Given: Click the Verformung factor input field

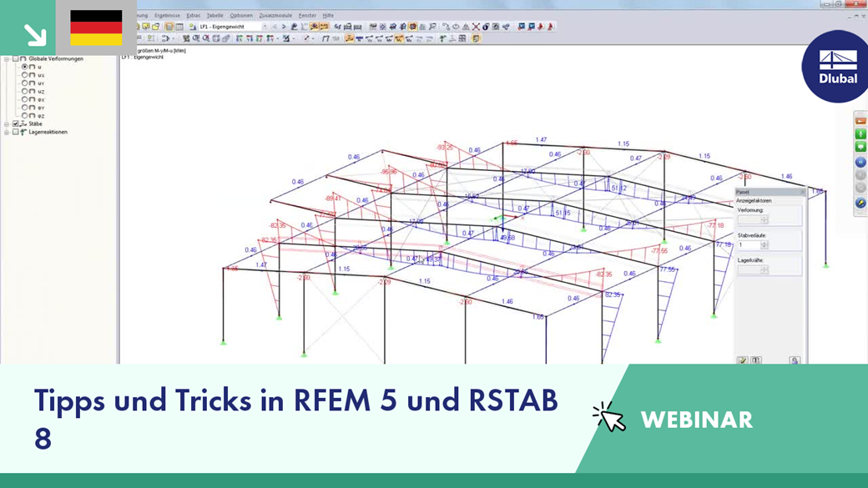Looking at the screenshot, I should tap(749, 219).
